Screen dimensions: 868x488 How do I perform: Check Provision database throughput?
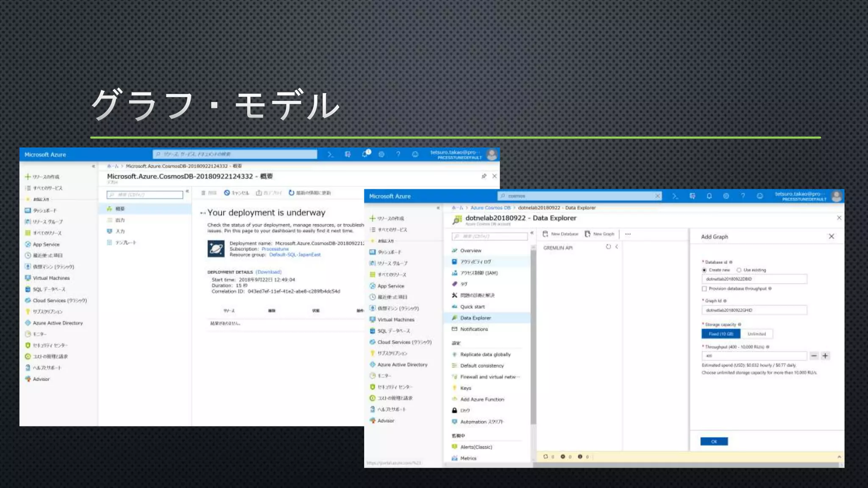[x=704, y=288]
